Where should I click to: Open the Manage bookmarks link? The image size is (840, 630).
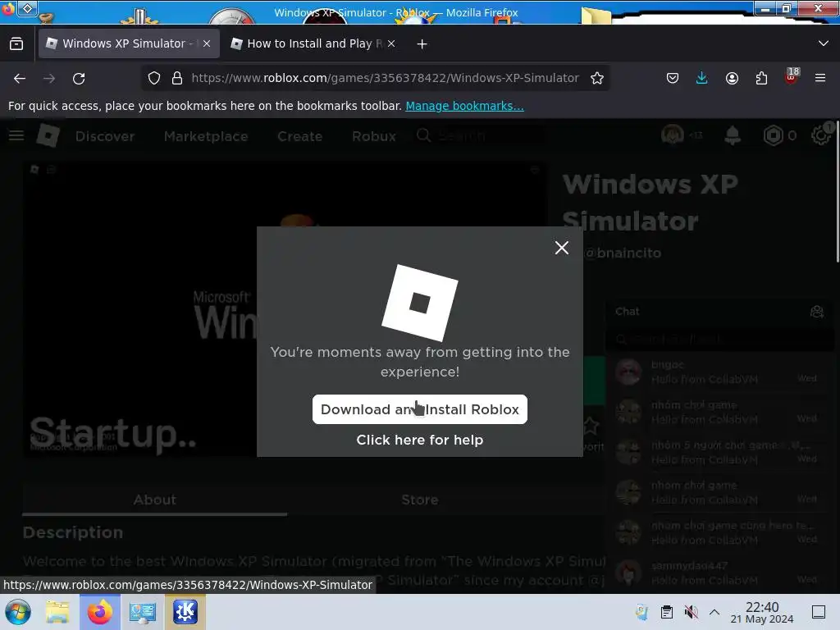[464, 106]
